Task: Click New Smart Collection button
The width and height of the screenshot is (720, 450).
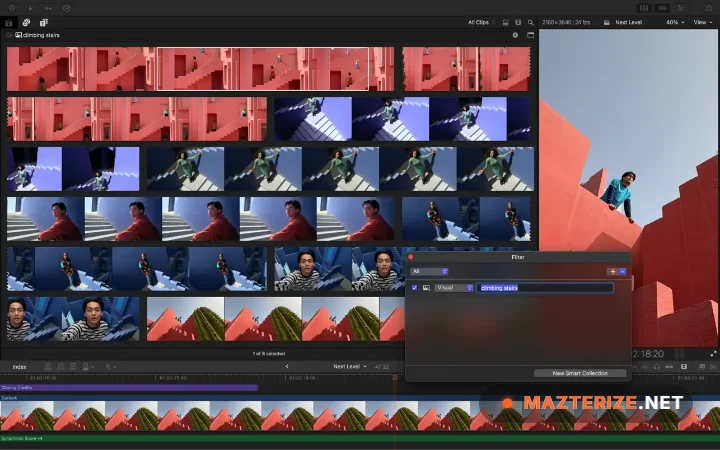Action: (x=580, y=373)
